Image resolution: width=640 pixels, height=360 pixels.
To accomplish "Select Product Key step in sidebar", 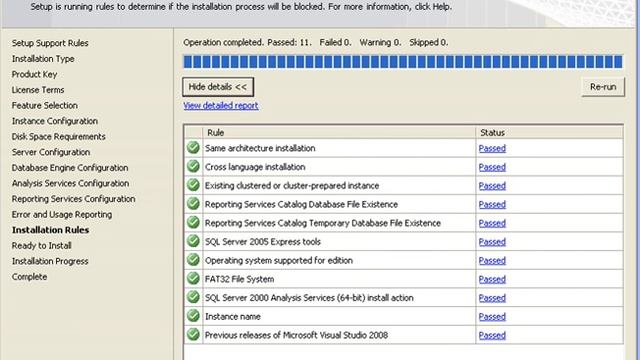I will pos(34,74).
